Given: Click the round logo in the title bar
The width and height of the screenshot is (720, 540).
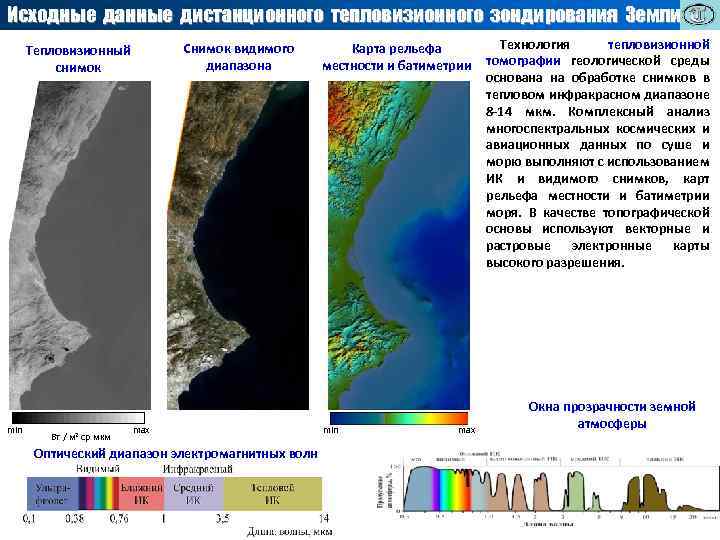Looking at the screenshot, I should 699,15.
